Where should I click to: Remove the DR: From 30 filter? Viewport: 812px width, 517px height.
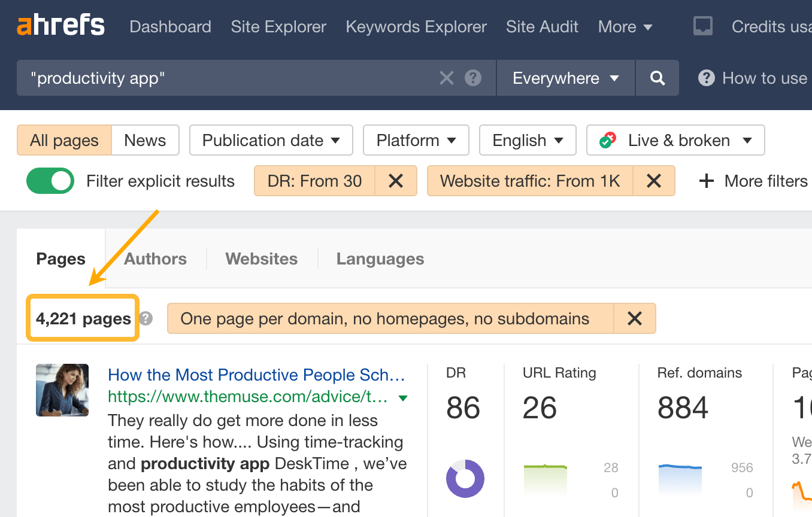(396, 181)
